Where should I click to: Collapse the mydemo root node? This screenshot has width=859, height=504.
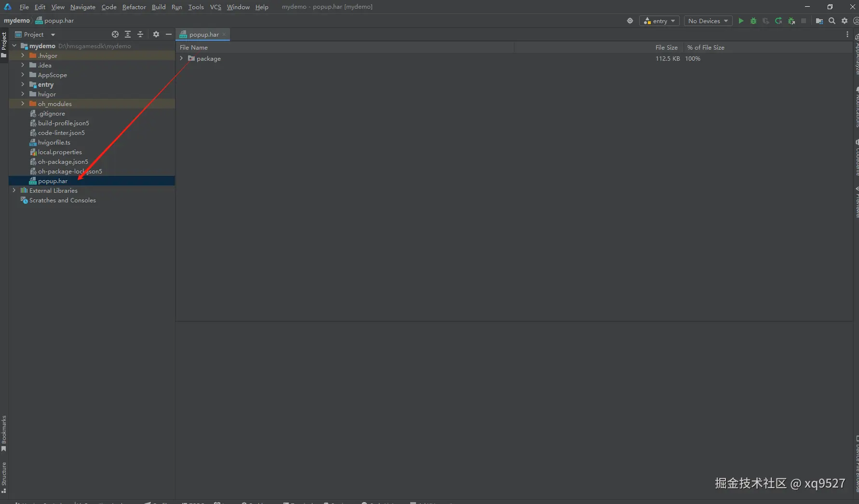pos(14,46)
